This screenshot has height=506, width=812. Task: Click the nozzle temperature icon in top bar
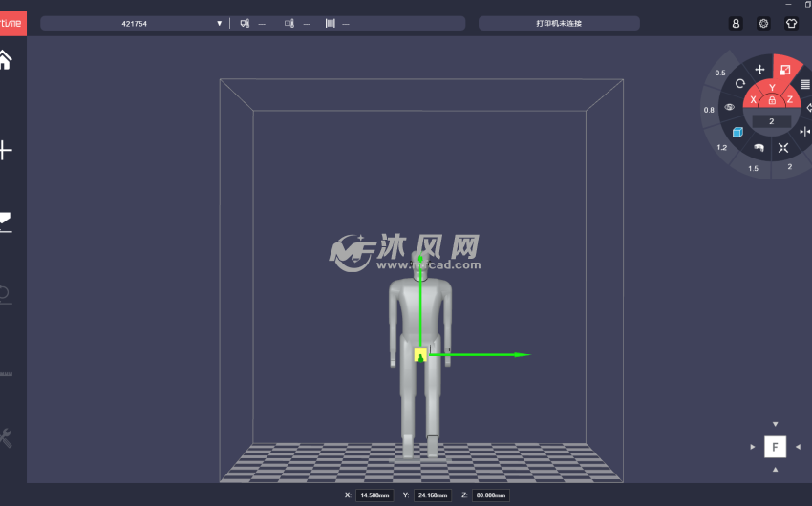[245, 23]
